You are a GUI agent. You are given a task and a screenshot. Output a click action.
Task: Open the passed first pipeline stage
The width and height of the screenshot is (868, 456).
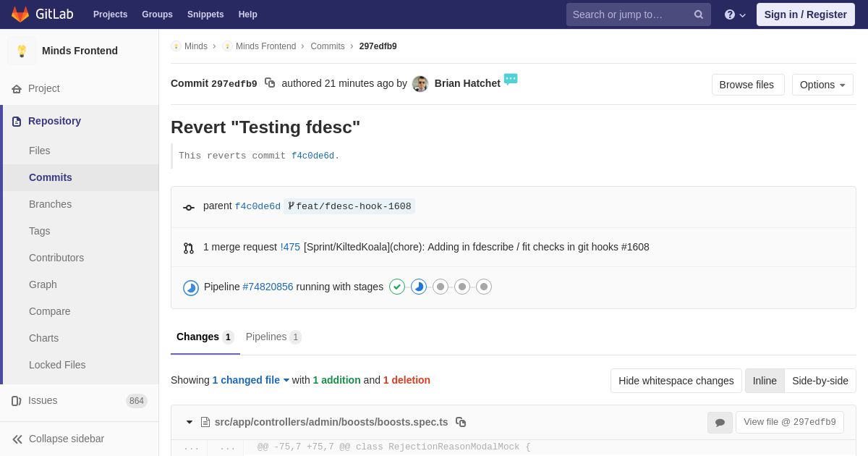tap(397, 287)
